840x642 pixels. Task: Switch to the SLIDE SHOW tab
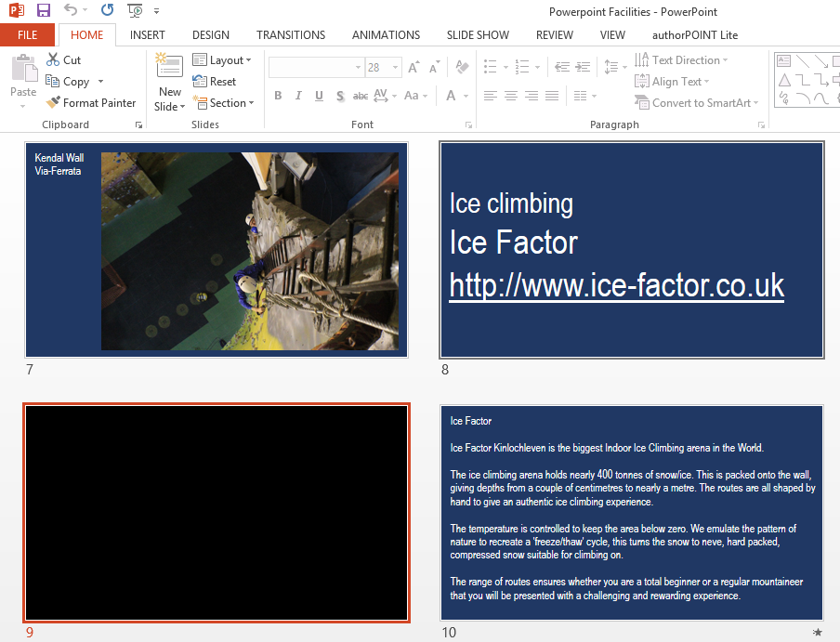click(478, 34)
